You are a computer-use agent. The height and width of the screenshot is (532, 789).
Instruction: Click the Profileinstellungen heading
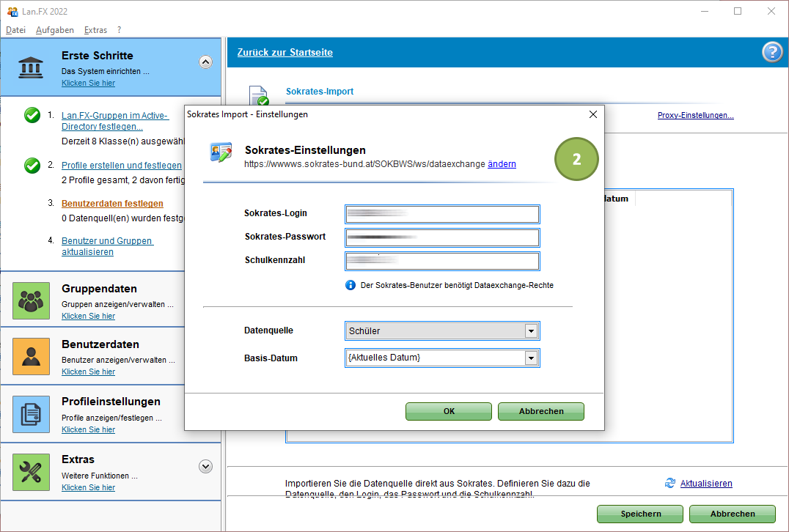point(111,402)
